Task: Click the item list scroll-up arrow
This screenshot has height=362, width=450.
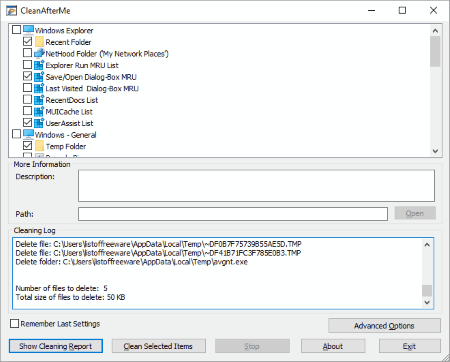Action: coord(435,31)
